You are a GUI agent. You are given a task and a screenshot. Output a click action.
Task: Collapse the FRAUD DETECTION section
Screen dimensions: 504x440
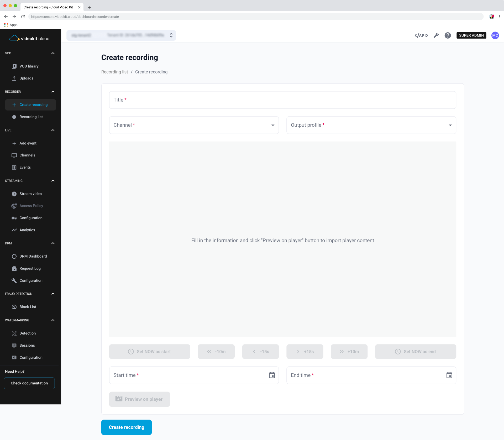pyautogui.click(x=53, y=294)
